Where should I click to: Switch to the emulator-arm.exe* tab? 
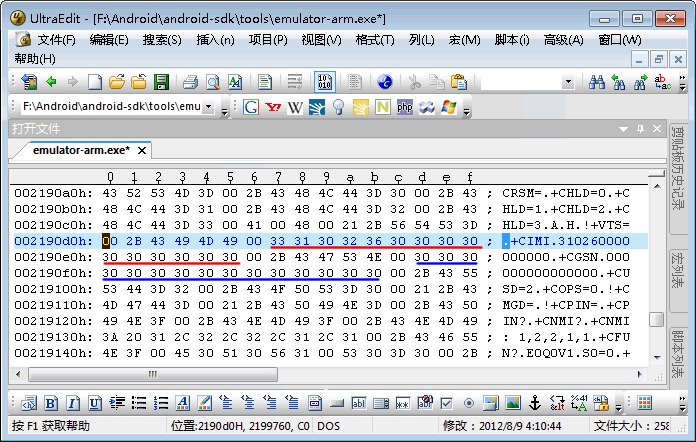click(81, 151)
